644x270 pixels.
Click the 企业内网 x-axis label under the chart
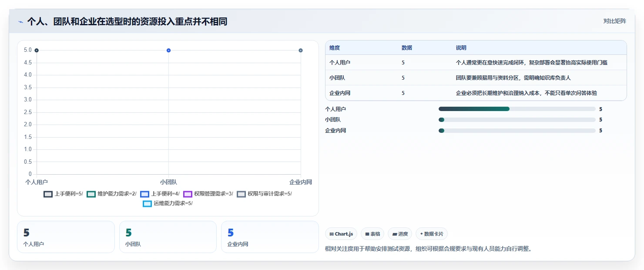click(x=301, y=182)
